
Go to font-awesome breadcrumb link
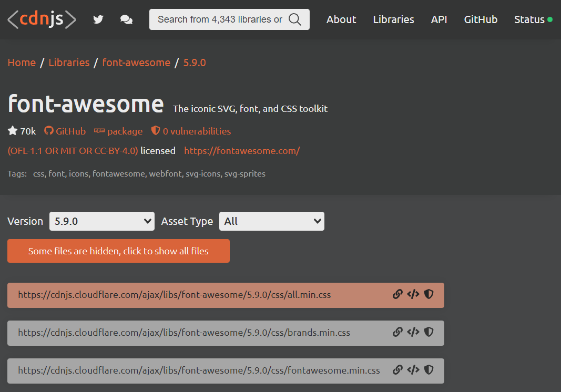(136, 63)
